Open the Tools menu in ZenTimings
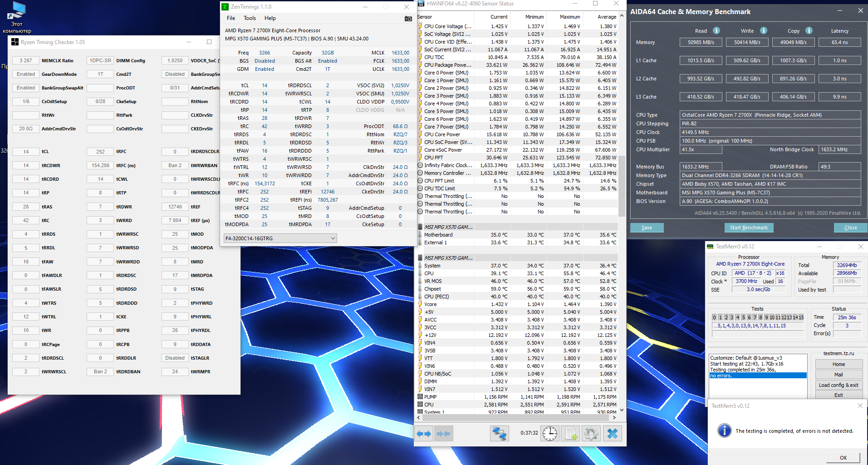Viewport: 868px width, 465px height. (250, 18)
